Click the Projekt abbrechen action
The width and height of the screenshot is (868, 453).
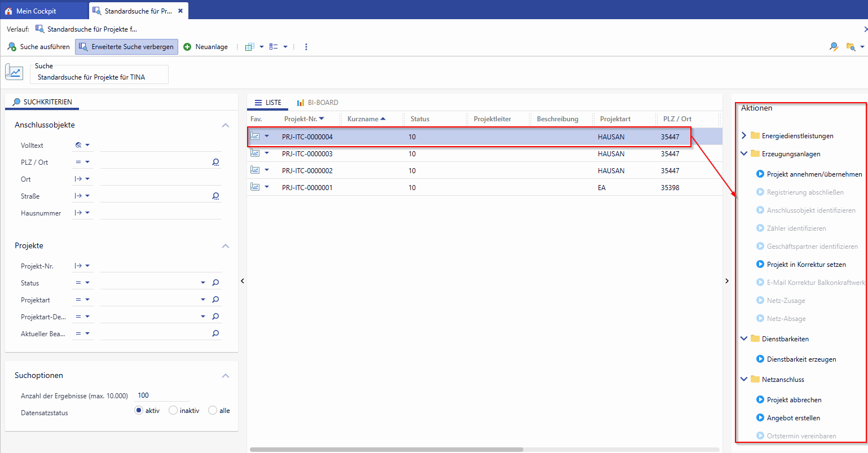[x=794, y=400]
